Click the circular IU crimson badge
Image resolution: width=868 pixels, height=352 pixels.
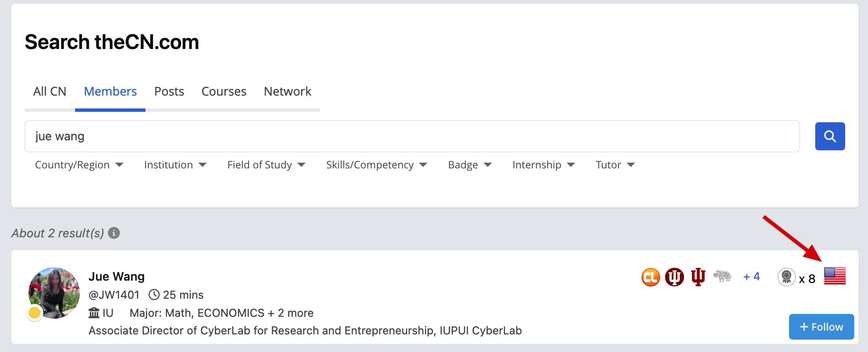tap(674, 277)
